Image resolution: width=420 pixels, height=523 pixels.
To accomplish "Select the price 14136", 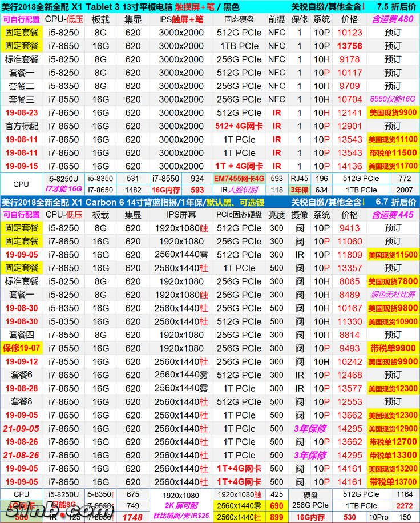I will (x=349, y=166).
